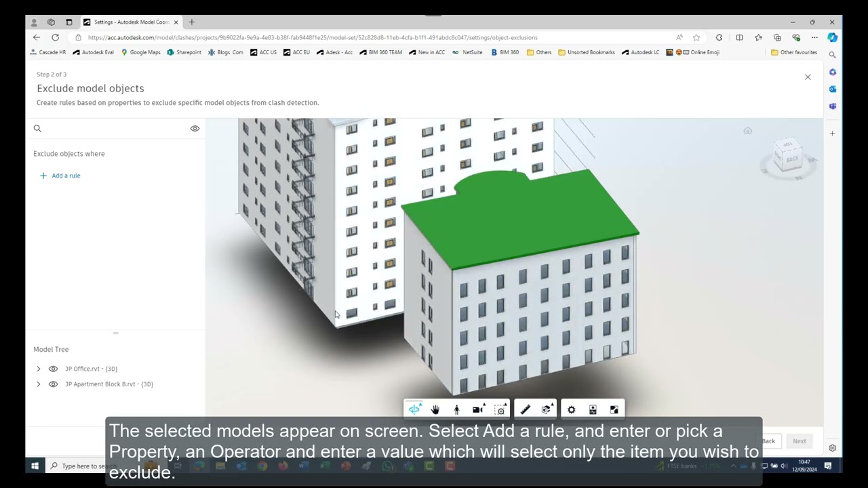
Task: Select the Orbit tool in viewer toolbar
Action: [414, 409]
